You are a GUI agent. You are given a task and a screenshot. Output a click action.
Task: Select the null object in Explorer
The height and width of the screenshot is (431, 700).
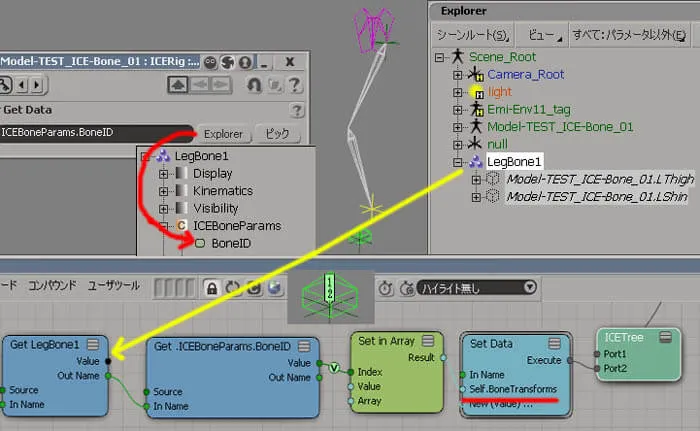pyautogui.click(x=497, y=144)
